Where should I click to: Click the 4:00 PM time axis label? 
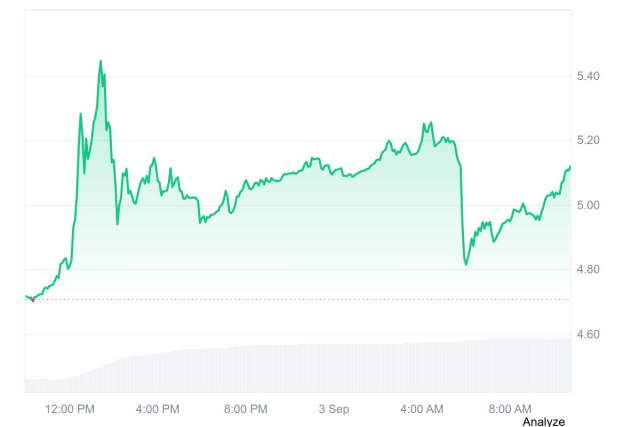[x=158, y=408]
